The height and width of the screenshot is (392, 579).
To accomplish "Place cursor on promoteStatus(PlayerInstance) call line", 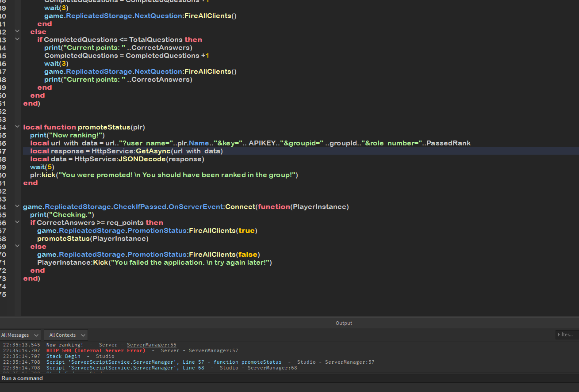I will click(x=93, y=238).
